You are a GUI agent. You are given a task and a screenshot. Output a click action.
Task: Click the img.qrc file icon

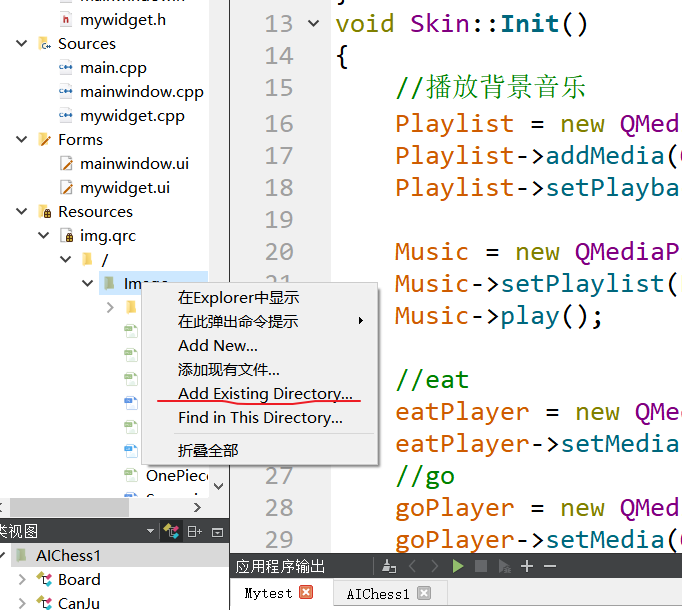point(67,236)
